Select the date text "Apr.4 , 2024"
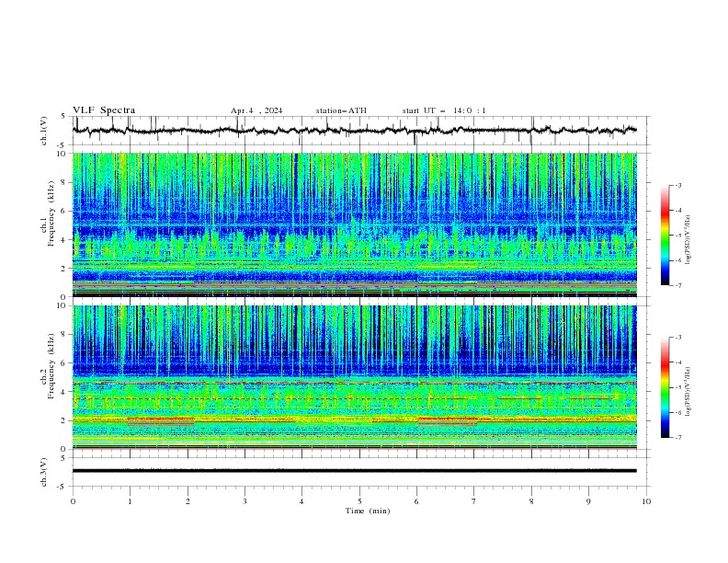This screenshot has width=728, height=563. click(x=256, y=110)
